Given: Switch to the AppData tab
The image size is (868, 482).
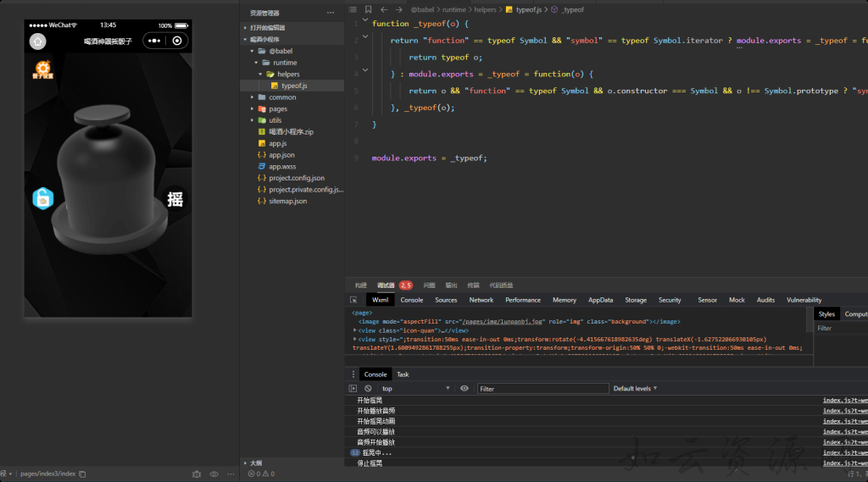Looking at the screenshot, I should 600,300.
